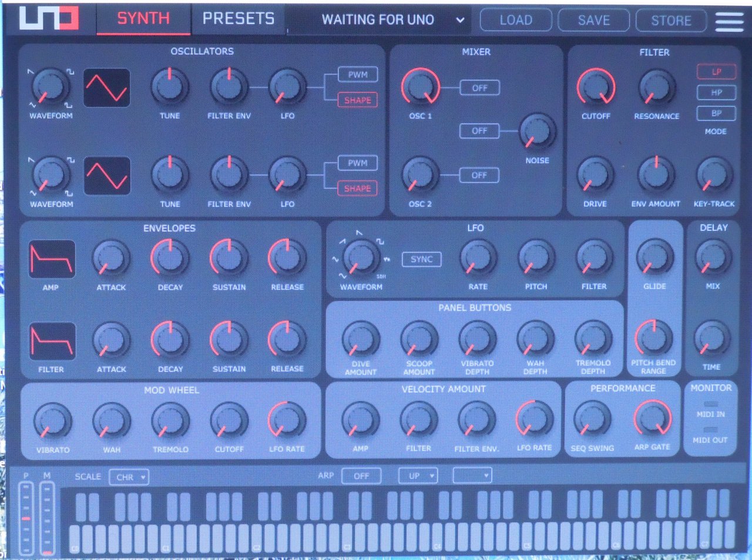Click the FILTER envelope shape display
752x560 pixels.
(52, 341)
